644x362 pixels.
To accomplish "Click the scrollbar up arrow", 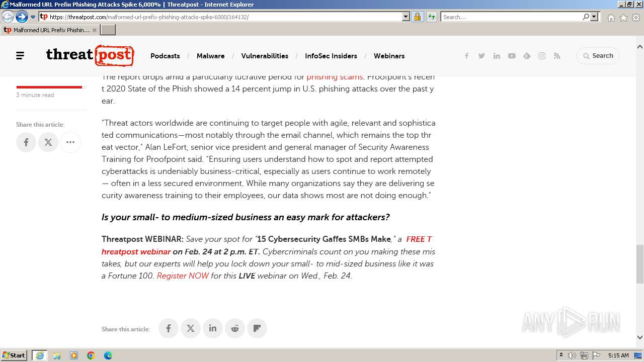I will tap(640, 47).
